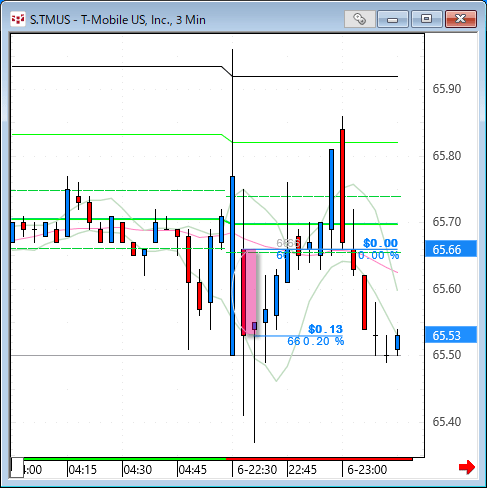
Task: Click the $0.00 measurement label
Action: pos(380,243)
